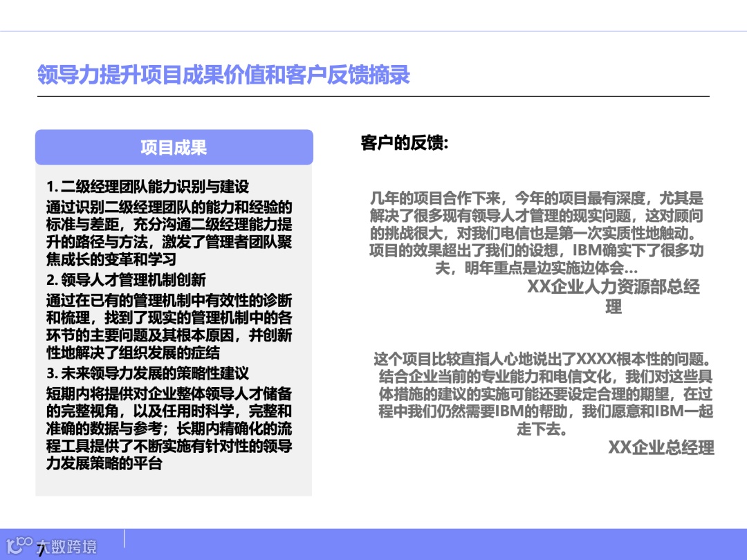The height and width of the screenshot is (560, 747).
Task: Click paragraph starting 短期内将提供对企业整体
Action: [x=169, y=428]
